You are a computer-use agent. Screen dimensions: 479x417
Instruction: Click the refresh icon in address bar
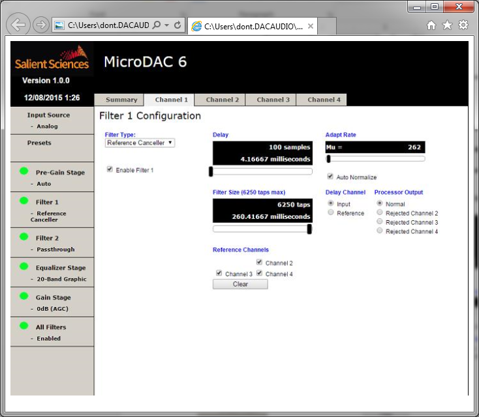pos(178,25)
